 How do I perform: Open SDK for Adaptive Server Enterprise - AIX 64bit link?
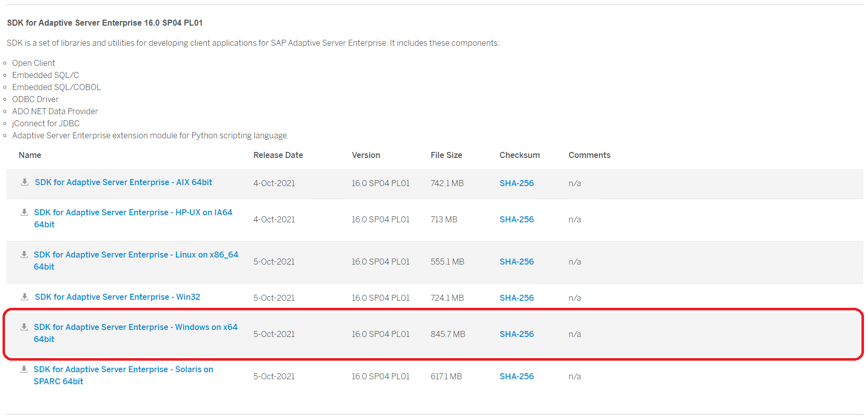click(x=123, y=182)
